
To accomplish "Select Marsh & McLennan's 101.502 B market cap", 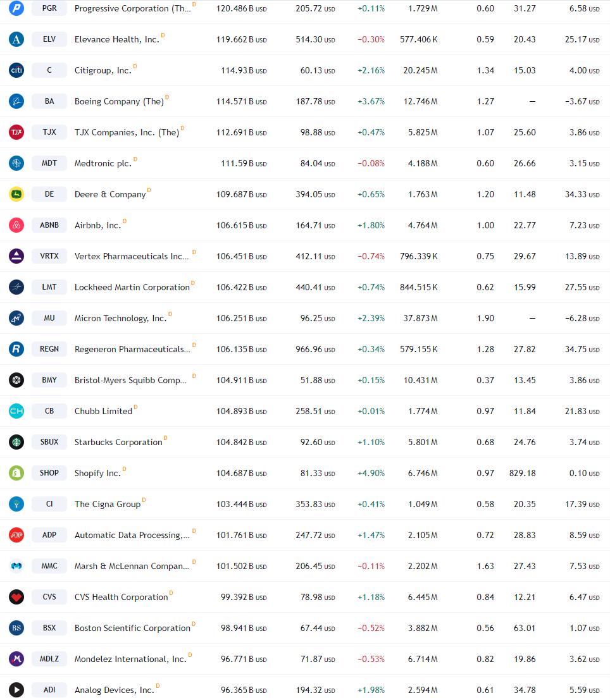I will [241, 566].
